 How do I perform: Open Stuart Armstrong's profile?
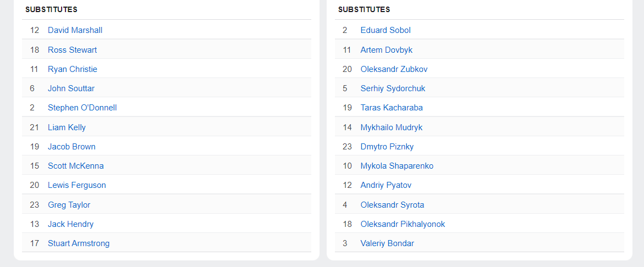tap(79, 243)
